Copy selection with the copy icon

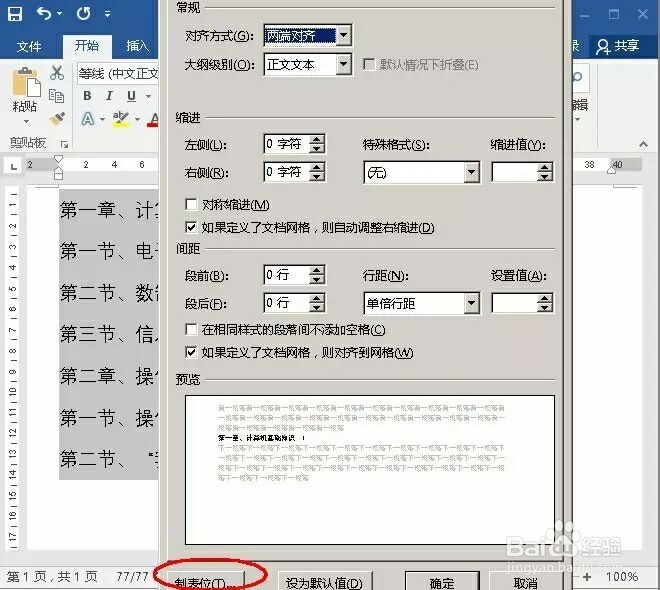click(x=56, y=96)
